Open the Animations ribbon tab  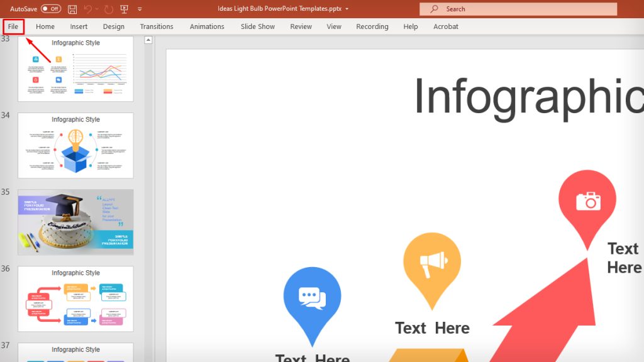[207, 26]
